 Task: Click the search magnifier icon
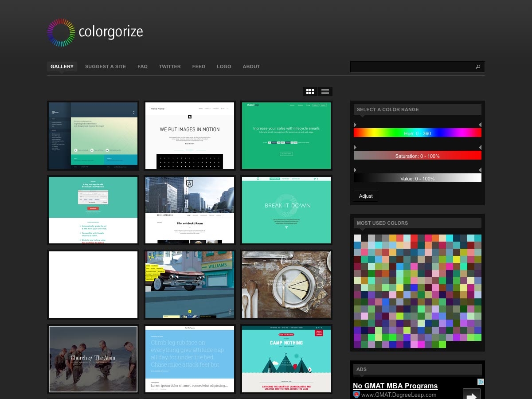coord(478,66)
